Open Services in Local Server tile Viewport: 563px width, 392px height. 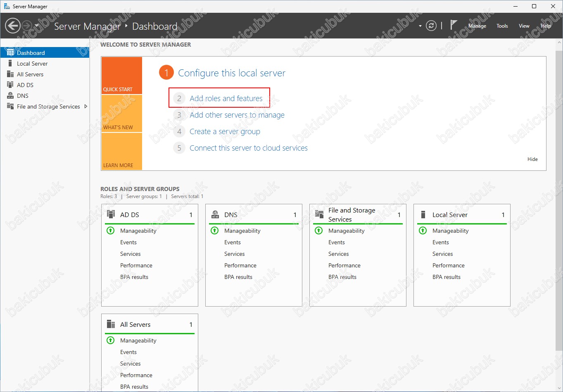pos(443,254)
